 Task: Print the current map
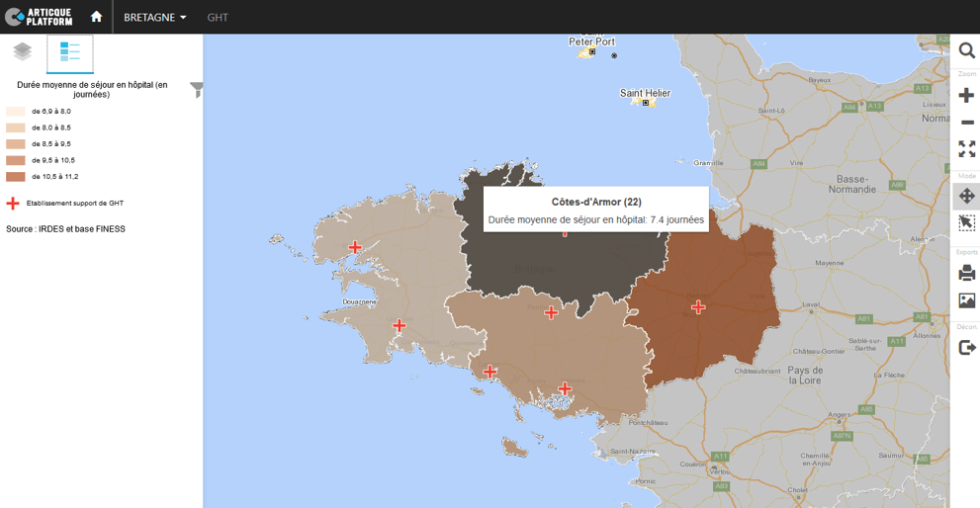966,273
